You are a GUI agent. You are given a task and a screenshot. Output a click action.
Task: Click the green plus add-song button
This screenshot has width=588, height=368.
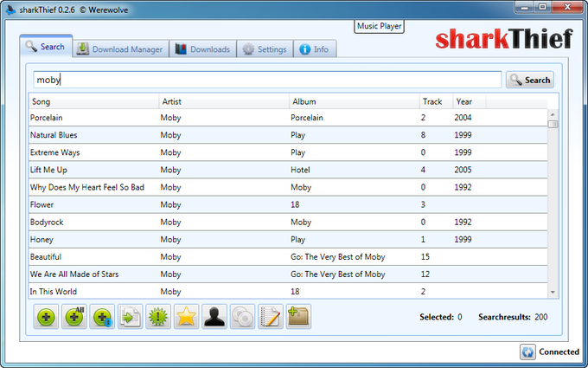tap(46, 317)
